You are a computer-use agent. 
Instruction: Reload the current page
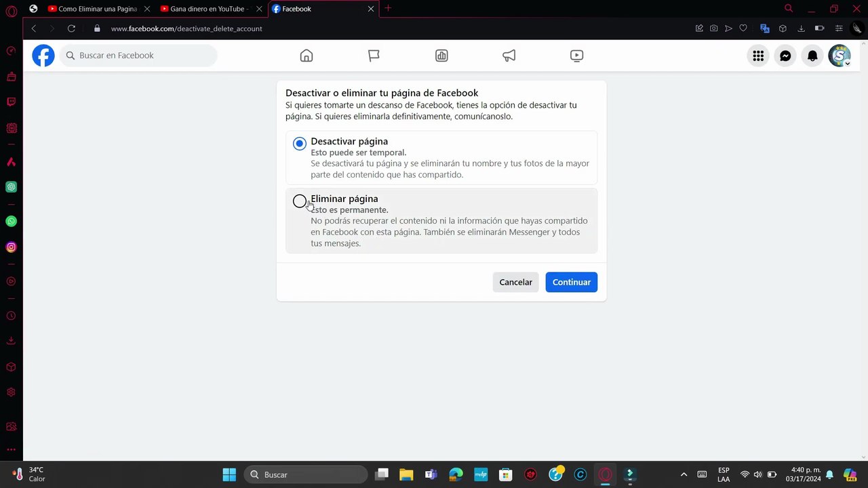(71, 28)
